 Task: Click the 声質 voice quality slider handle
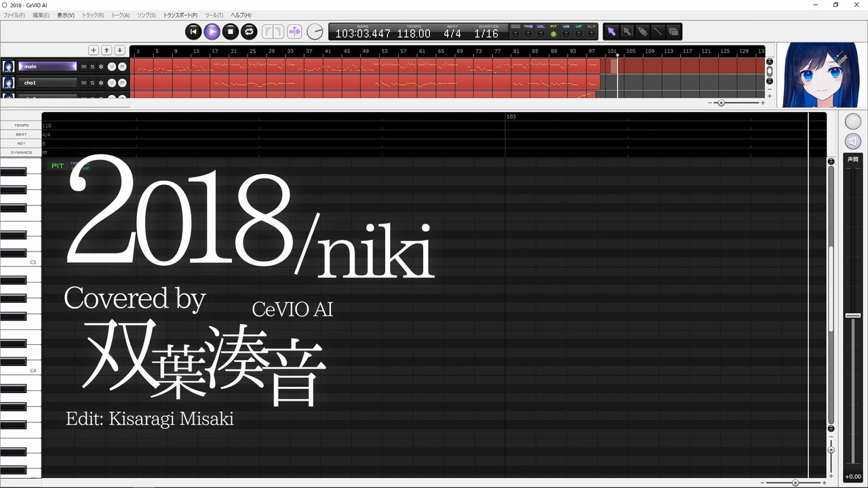click(x=853, y=316)
